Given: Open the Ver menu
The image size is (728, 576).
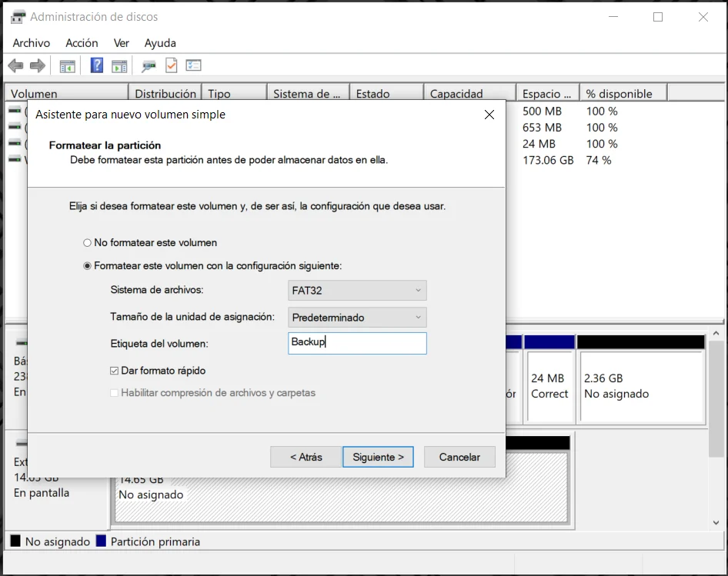Looking at the screenshot, I should [121, 43].
